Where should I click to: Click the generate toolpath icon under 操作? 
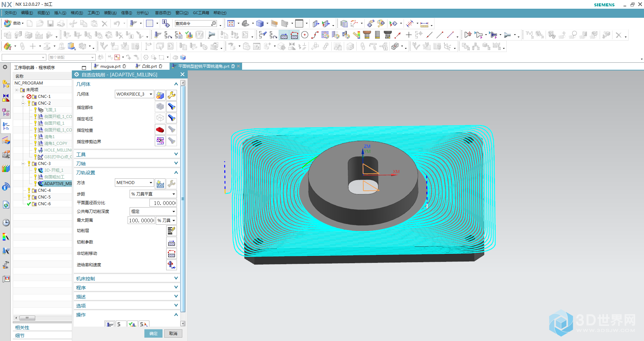coord(109,324)
